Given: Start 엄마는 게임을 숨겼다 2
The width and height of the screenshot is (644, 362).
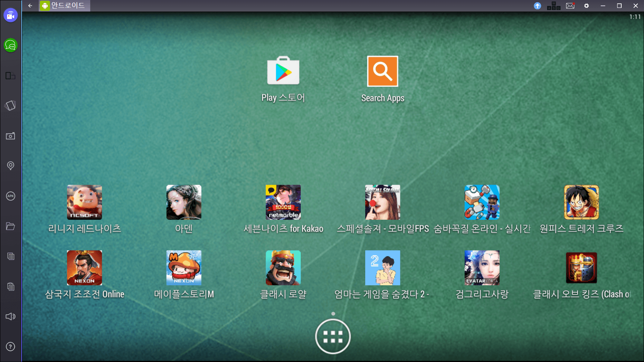Looking at the screenshot, I should pyautogui.click(x=383, y=268).
